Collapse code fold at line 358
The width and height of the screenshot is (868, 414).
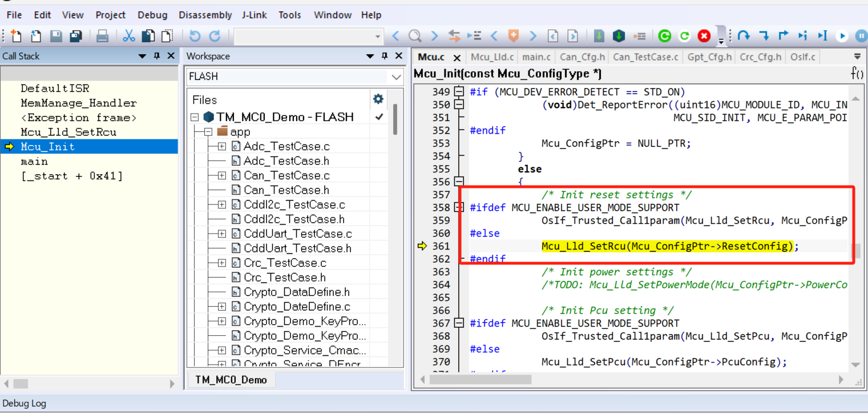(x=459, y=207)
